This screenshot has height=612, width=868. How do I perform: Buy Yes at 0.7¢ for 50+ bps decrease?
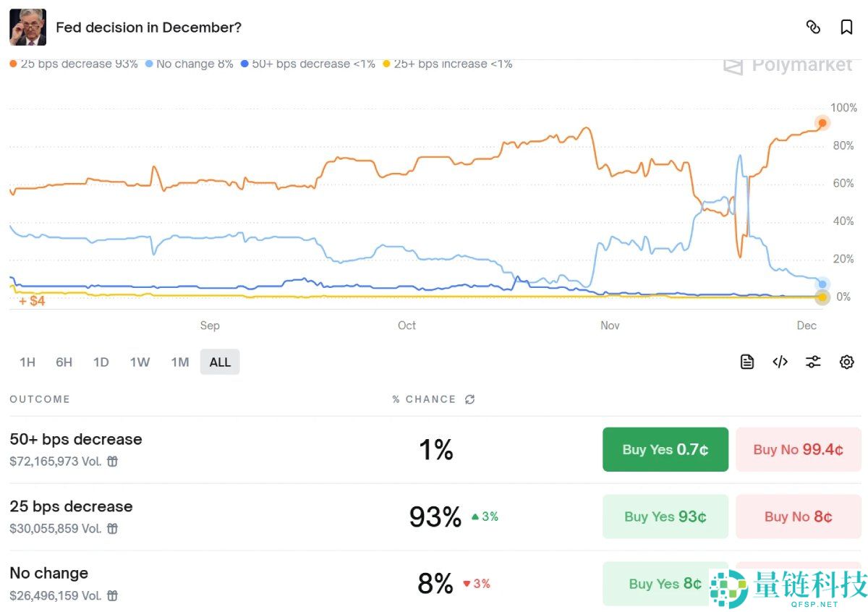[665, 449]
